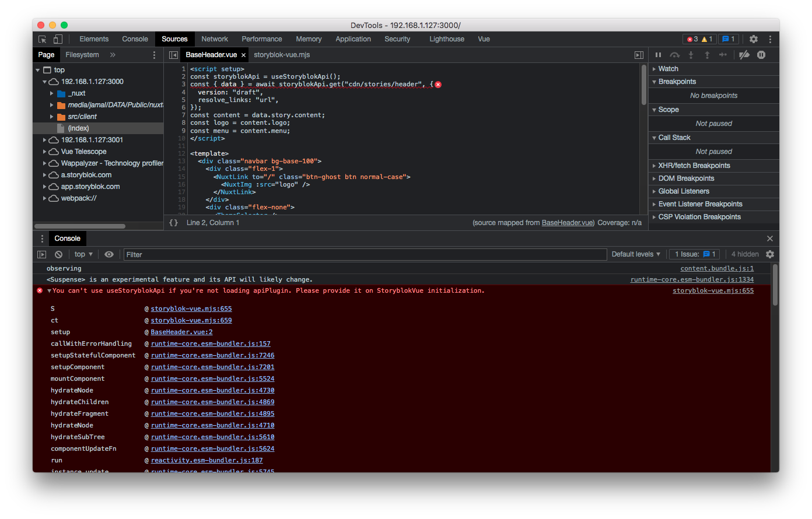Open the Page pane three-dot menu
Screen dimensions: 812x519
pos(154,55)
